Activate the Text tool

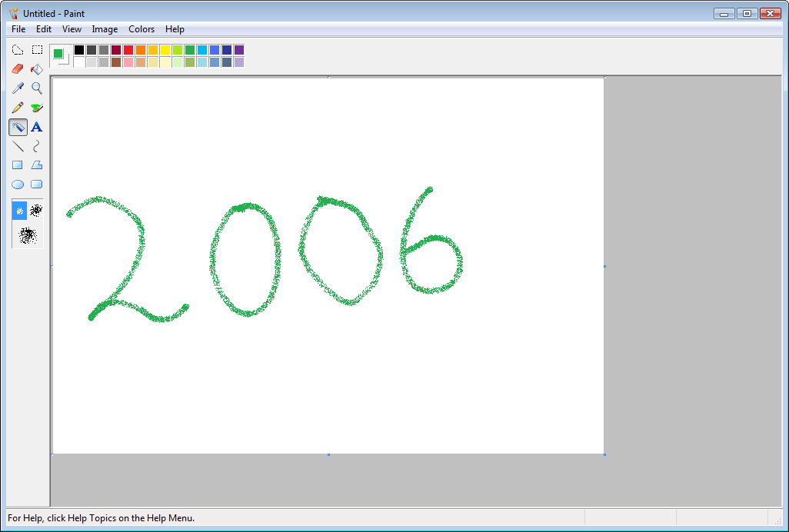click(36, 127)
